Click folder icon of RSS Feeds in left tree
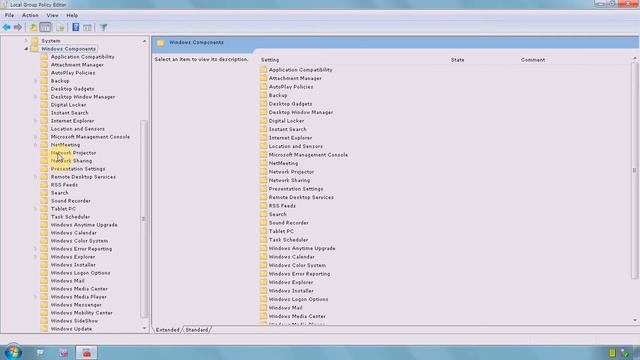640x360 pixels. [44, 184]
